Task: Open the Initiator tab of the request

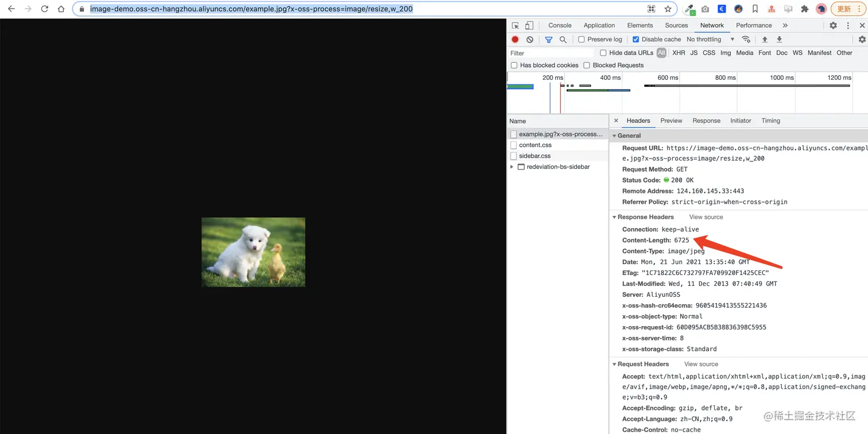Action: pos(741,121)
